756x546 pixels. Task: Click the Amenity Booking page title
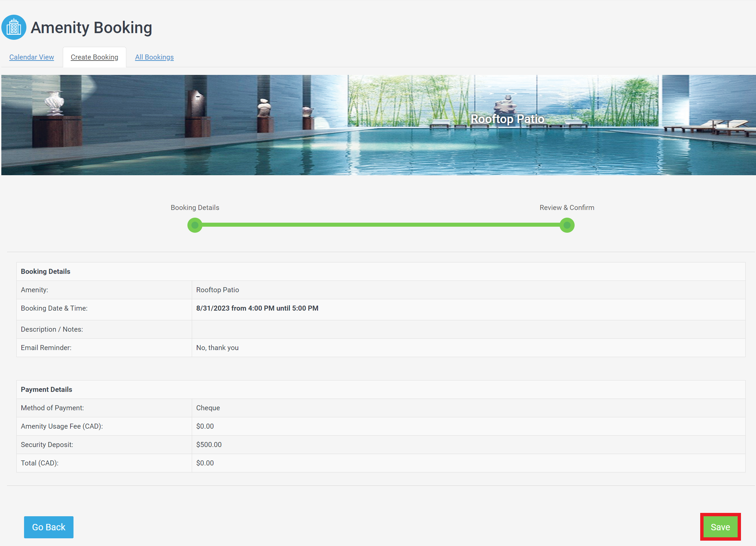point(91,27)
